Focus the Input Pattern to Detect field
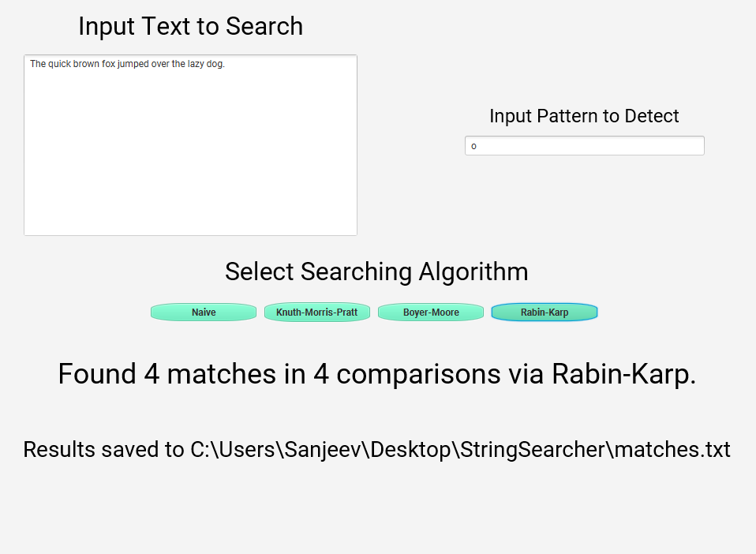This screenshot has width=756, height=554. 584,146
